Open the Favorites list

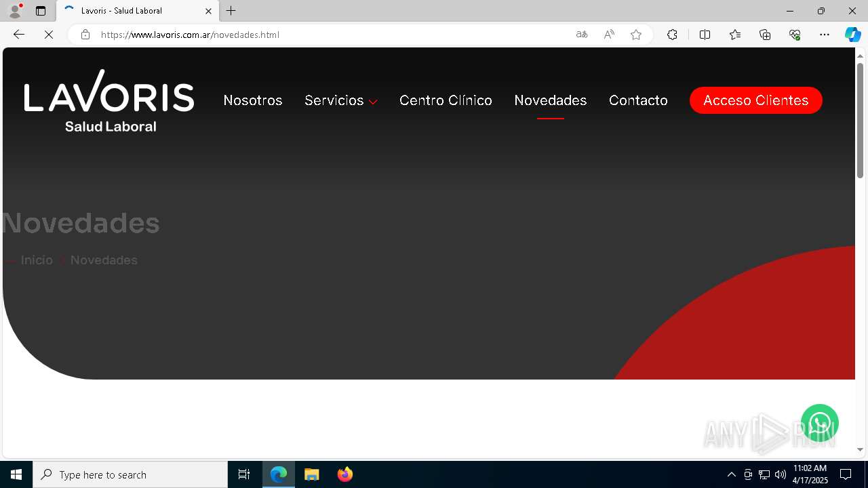point(735,35)
